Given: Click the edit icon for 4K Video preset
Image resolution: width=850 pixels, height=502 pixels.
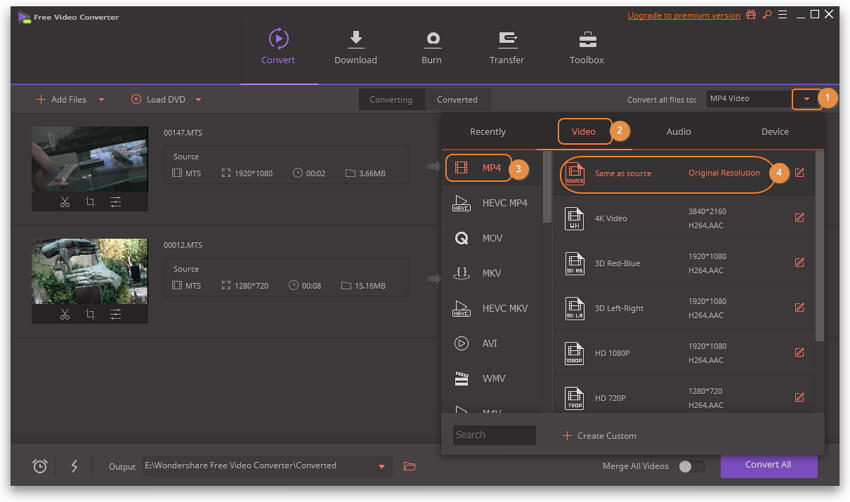Looking at the screenshot, I should click(x=799, y=217).
